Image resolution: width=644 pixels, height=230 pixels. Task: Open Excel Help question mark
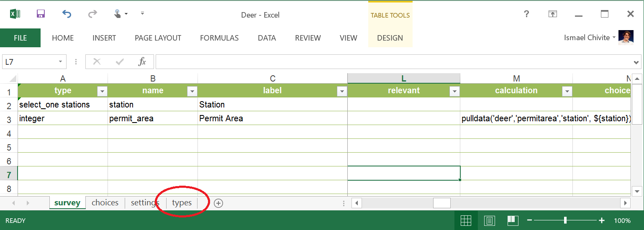[x=527, y=14]
